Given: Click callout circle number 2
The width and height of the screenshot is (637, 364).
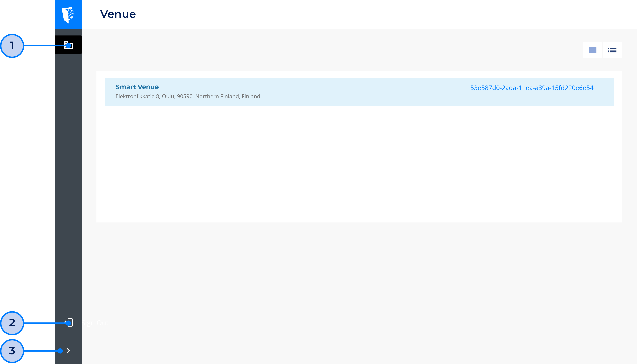Looking at the screenshot, I should pos(12,323).
